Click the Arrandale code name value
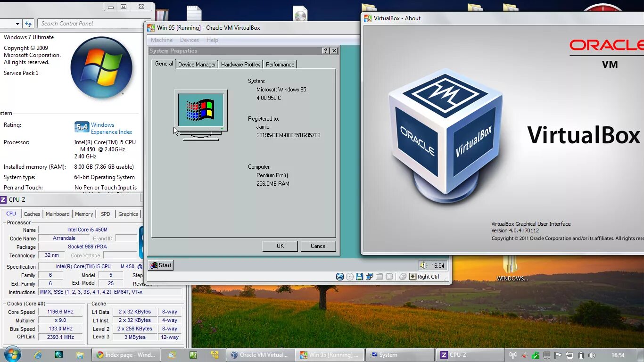This screenshot has width=644, height=362. (64, 239)
